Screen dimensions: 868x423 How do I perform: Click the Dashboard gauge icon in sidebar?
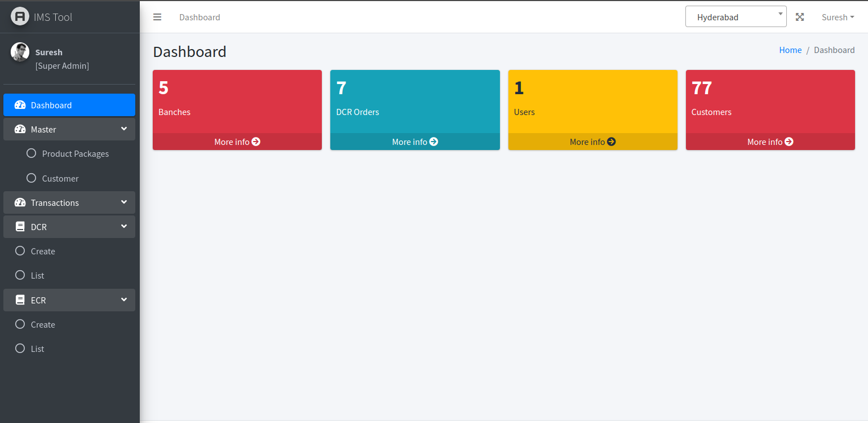pyautogui.click(x=20, y=105)
